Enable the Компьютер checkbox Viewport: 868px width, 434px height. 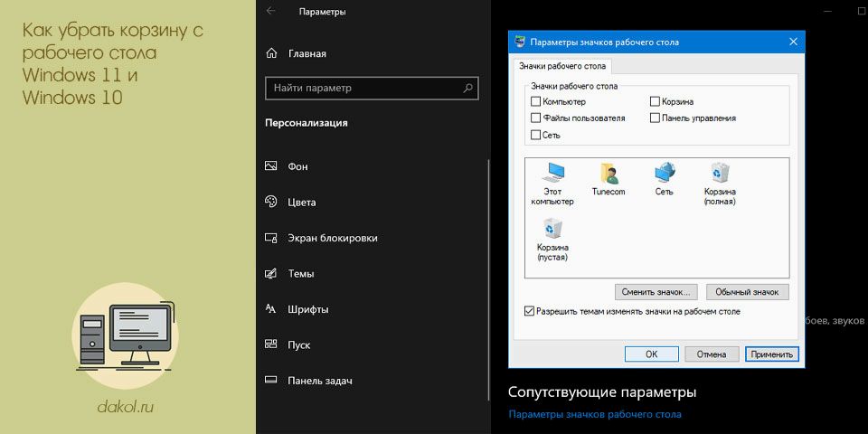point(535,101)
